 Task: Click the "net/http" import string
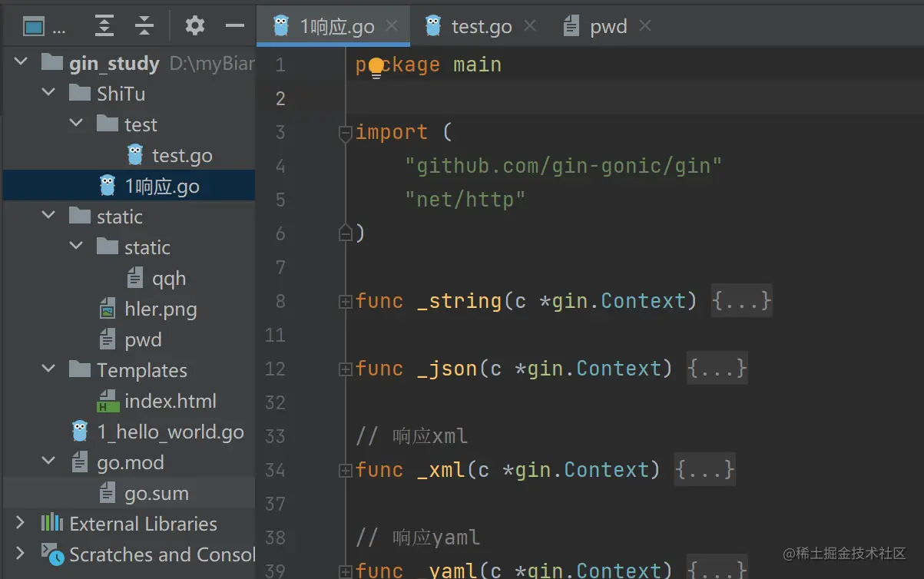click(x=465, y=200)
